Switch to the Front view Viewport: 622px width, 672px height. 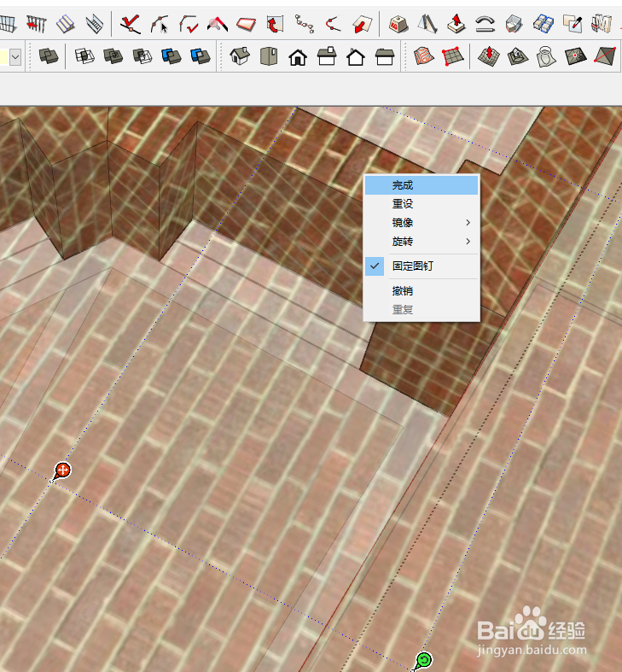(x=298, y=57)
